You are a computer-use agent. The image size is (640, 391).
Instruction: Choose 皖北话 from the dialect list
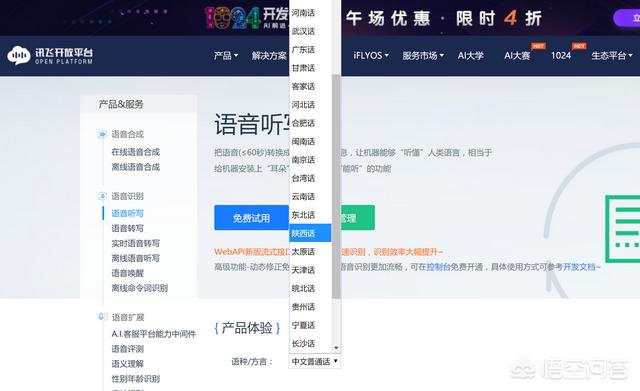310,288
